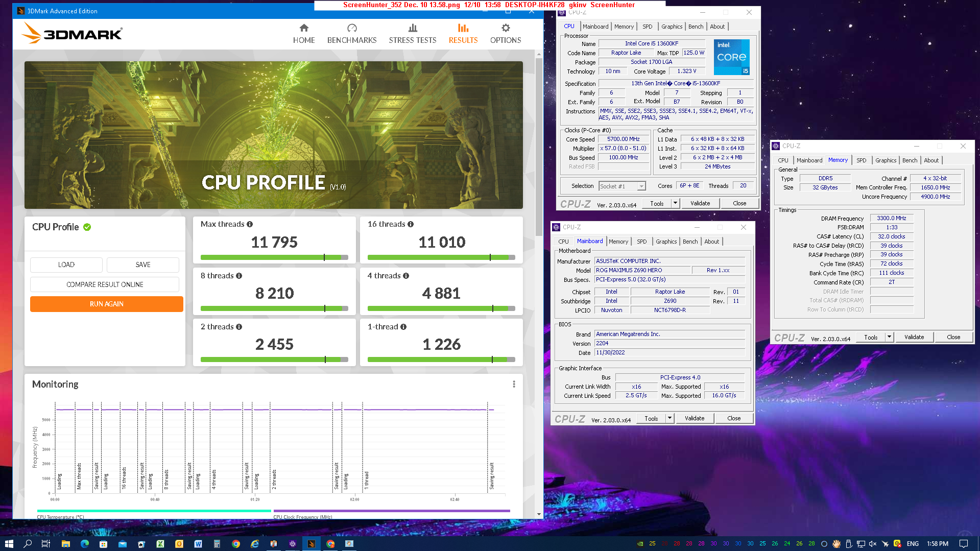Viewport: 980px width, 551px height.
Task: Select SPD tab in CPU-Z Memory window
Action: coord(861,160)
